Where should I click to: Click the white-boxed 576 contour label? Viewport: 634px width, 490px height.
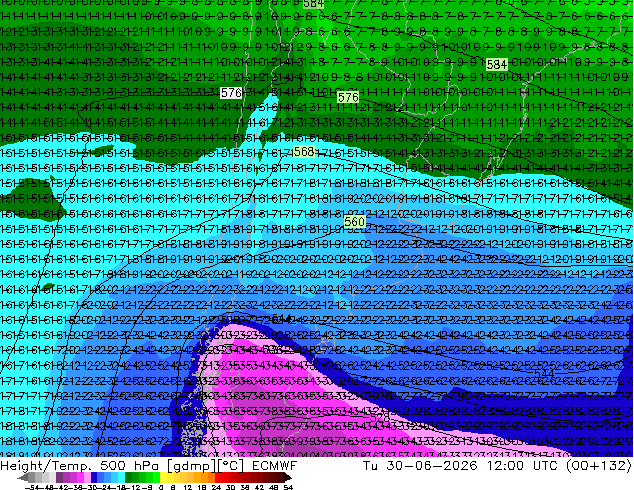pos(231,93)
